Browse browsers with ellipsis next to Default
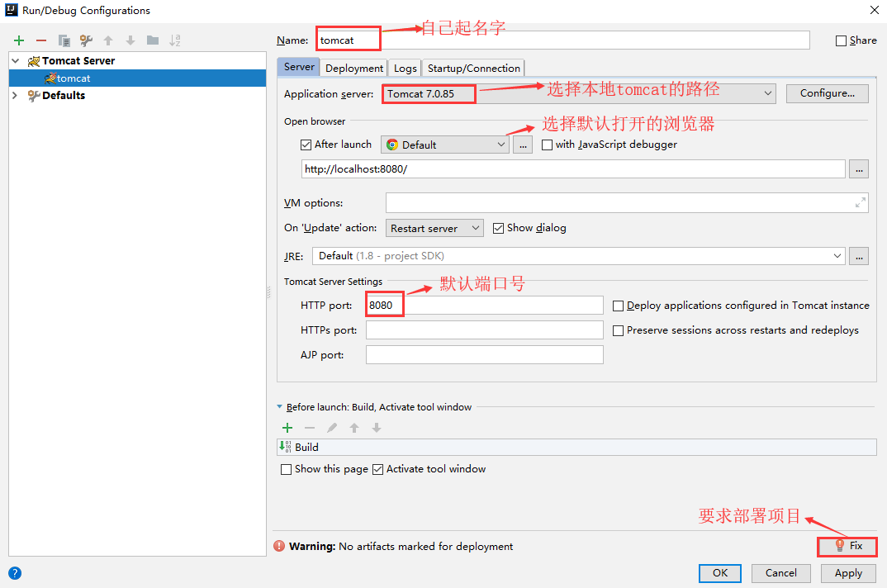887x588 pixels. coord(523,145)
